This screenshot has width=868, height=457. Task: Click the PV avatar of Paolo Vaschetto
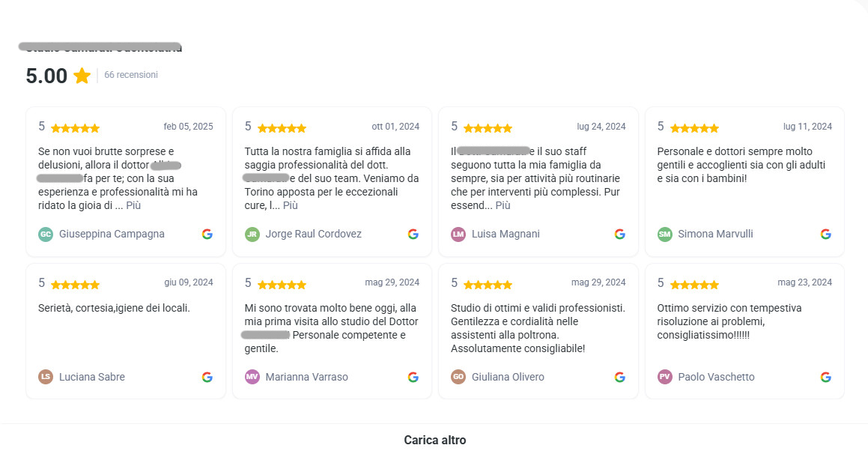point(665,377)
